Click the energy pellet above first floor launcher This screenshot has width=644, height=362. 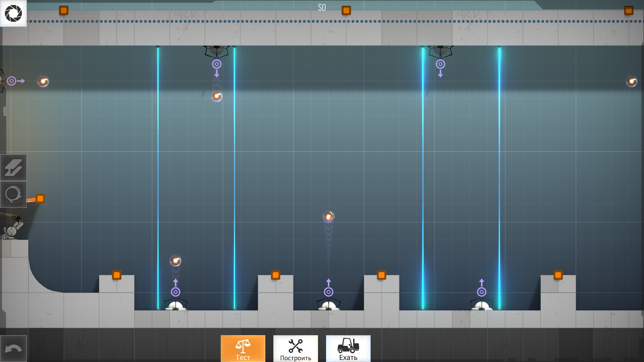(175, 260)
